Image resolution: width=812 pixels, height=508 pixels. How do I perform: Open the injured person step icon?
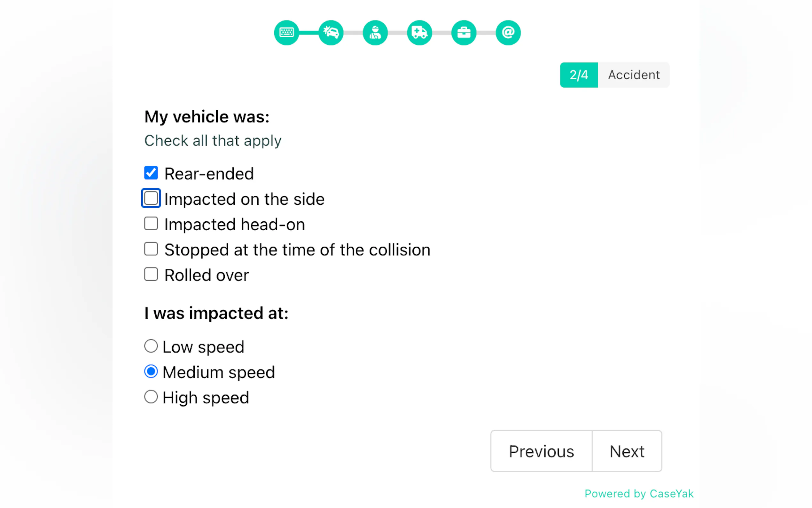pos(375,33)
